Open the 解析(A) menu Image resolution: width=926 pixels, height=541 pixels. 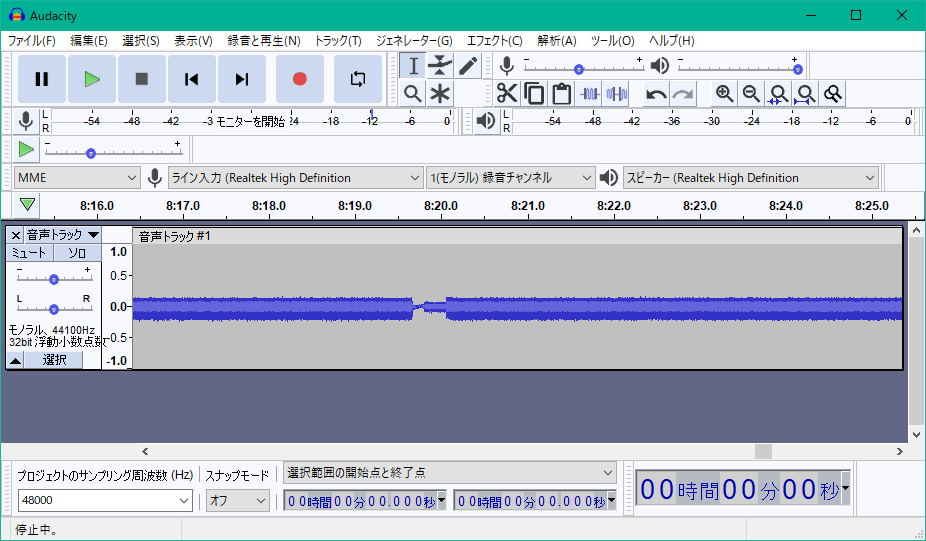[556, 41]
